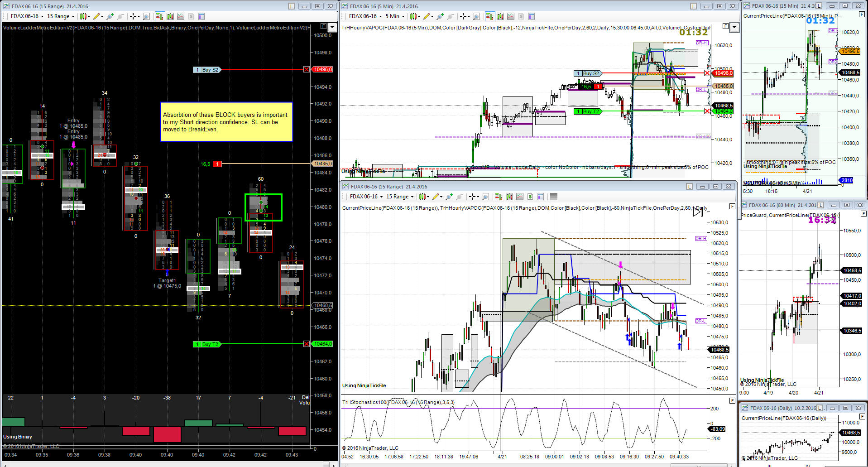868x467 pixels.
Task: Cancel Buy T2 order on left ladder chart
Action: [307, 344]
